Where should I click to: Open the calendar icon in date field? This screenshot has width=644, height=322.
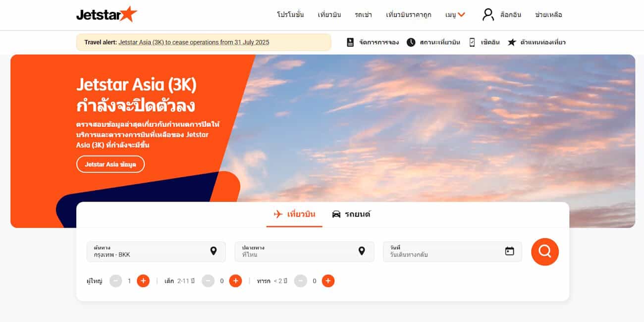coord(509,251)
